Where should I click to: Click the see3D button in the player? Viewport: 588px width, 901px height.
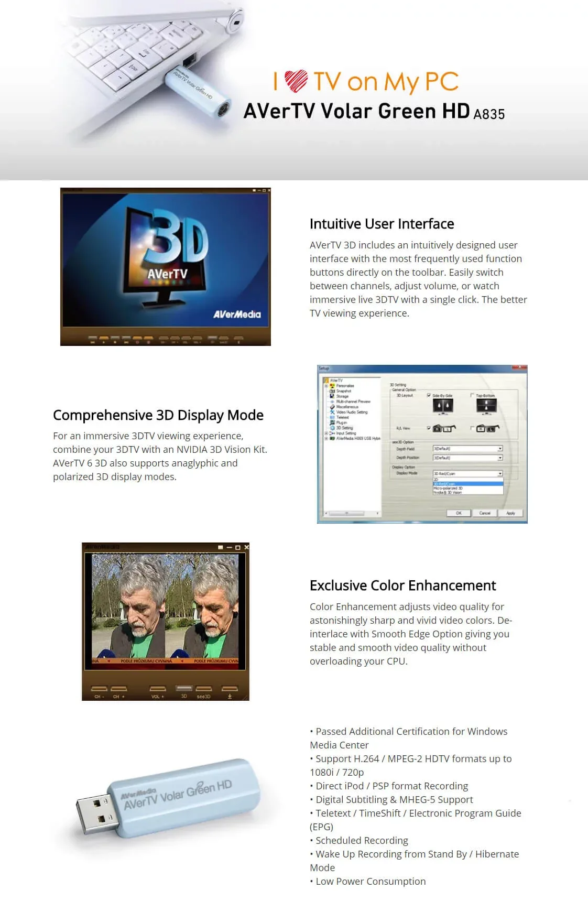(x=204, y=692)
